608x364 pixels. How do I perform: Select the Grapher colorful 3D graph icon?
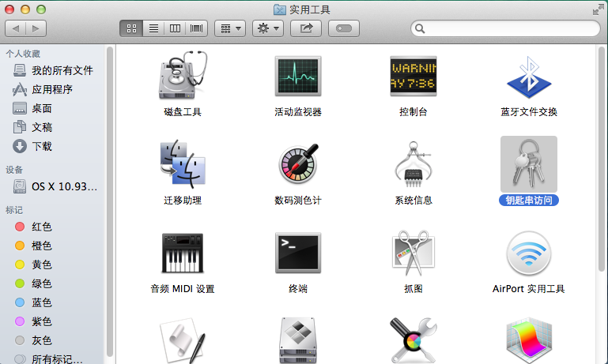pyautogui.click(x=529, y=341)
